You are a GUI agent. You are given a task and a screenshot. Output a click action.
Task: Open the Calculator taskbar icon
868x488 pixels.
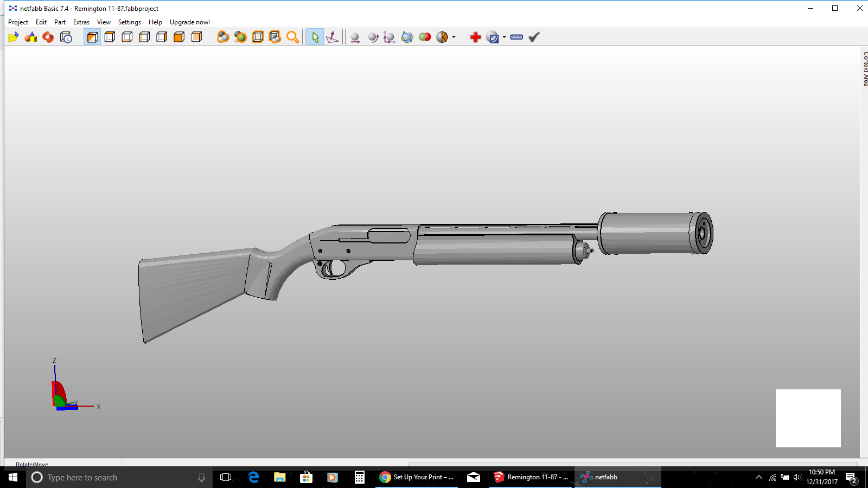click(x=359, y=477)
